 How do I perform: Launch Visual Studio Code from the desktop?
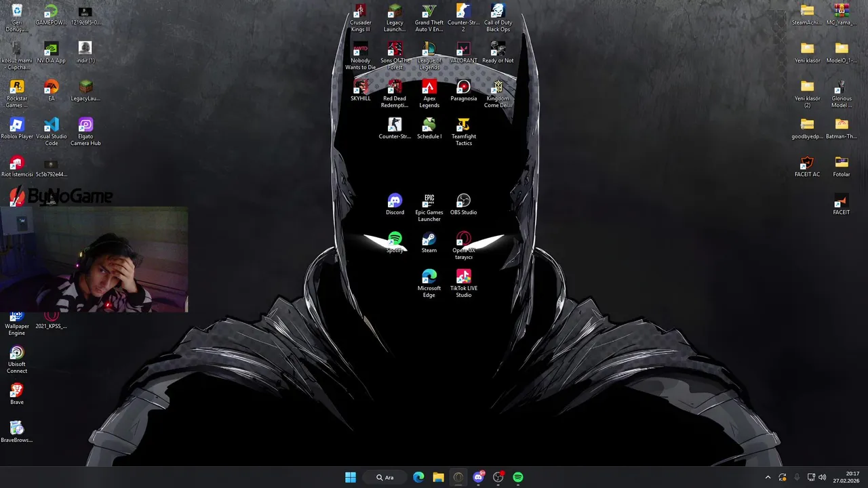51,131
